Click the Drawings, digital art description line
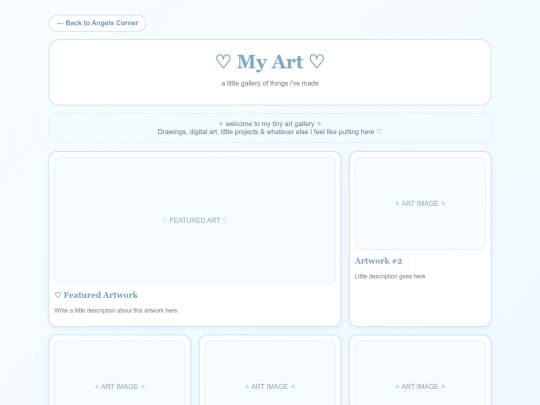Image resolution: width=540 pixels, height=405 pixels. 270,132
